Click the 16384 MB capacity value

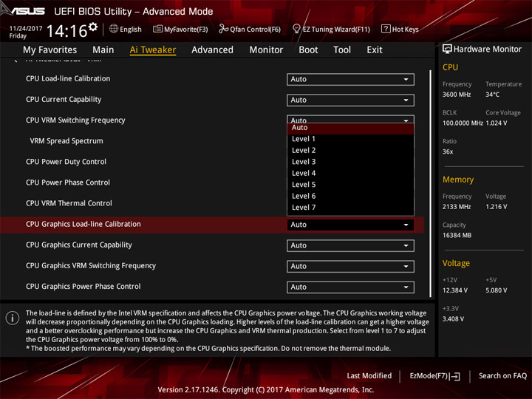pos(457,236)
